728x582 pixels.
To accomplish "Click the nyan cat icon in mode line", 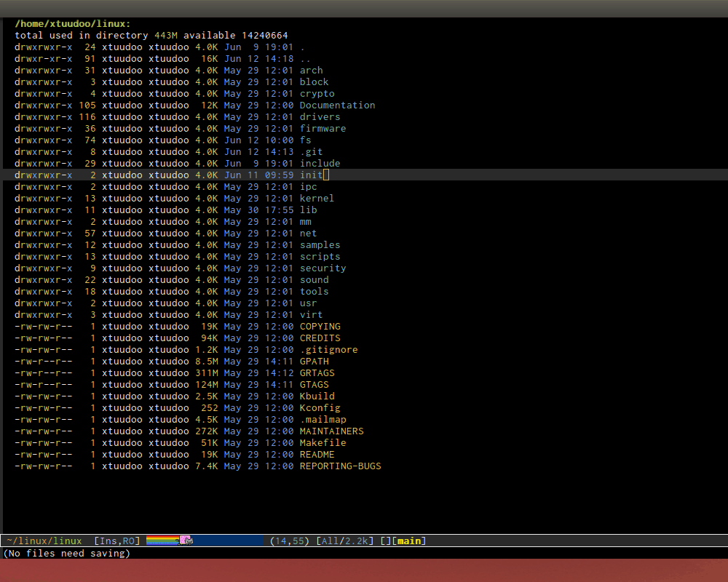I will 186,541.
